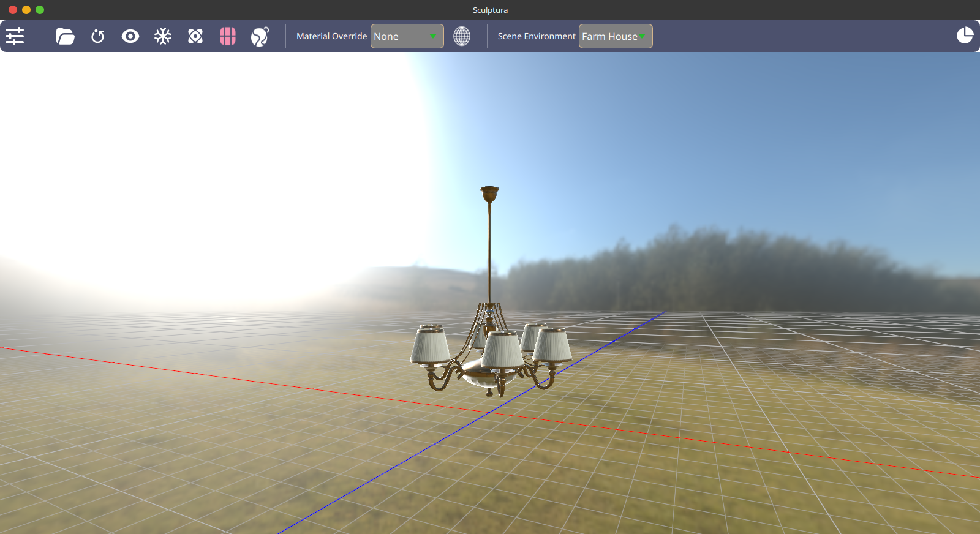Image resolution: width=980 pixels, height=534 pixels.
Task: Open the pie chart statistics icon
Action: tap(965, 36)
